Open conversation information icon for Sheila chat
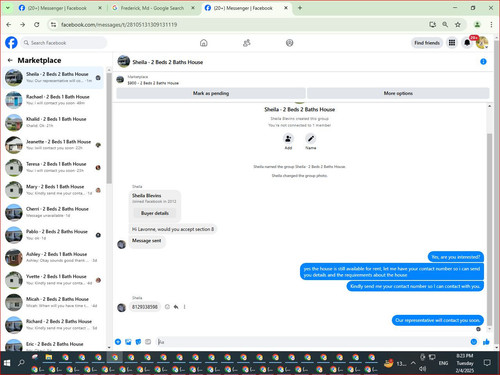This screenshot has width=500, height=375. point(483,62)
